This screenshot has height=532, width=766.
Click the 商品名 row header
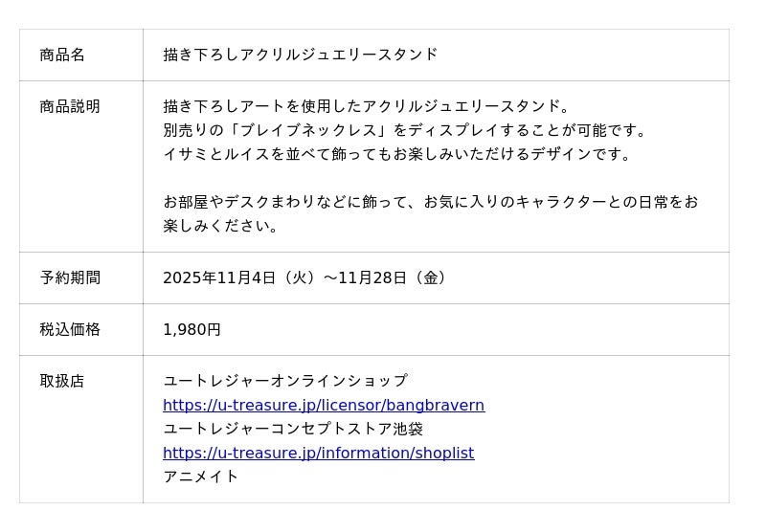pos(62,55)
